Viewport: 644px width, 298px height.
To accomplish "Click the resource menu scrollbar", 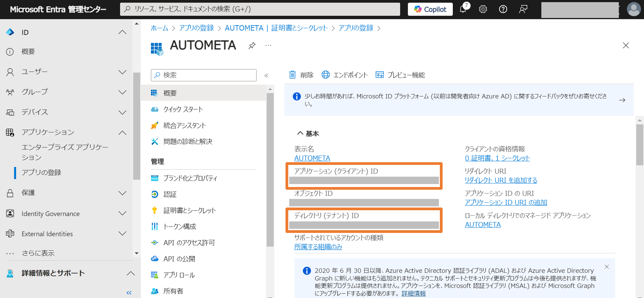I will click(270, 170).
